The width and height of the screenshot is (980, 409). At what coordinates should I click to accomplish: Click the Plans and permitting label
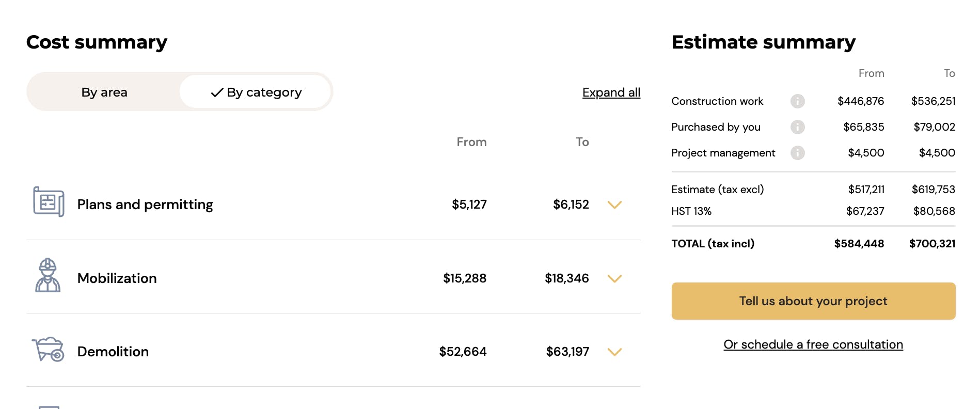(145, 205)
